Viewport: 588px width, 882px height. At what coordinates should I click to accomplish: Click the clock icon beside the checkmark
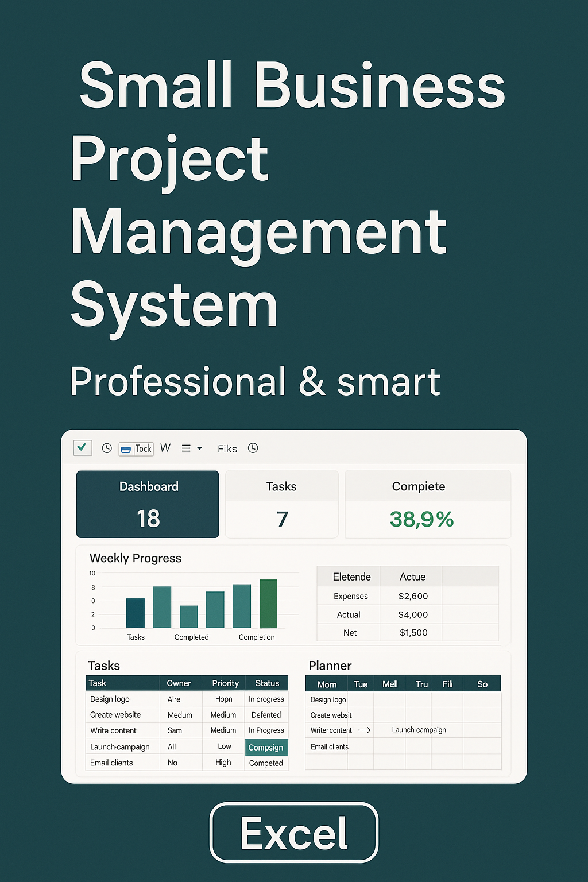point(107,448)
